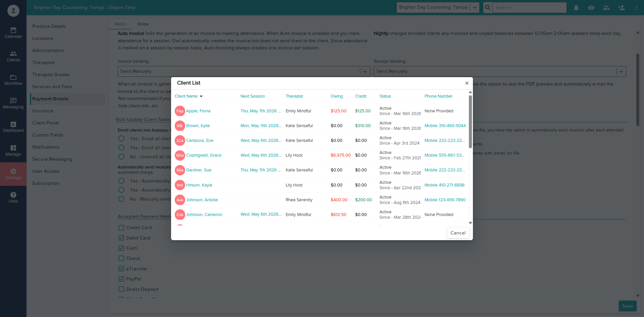Check the Credit Card payment method
The width and height of the screenshot is (644, 317).
point(121,227)
